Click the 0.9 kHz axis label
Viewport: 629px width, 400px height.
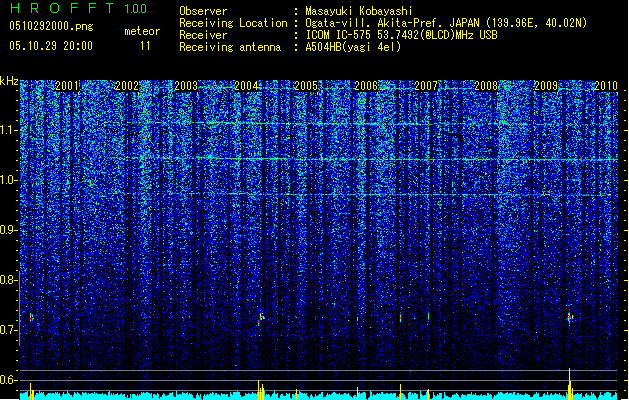click(9, 230)
